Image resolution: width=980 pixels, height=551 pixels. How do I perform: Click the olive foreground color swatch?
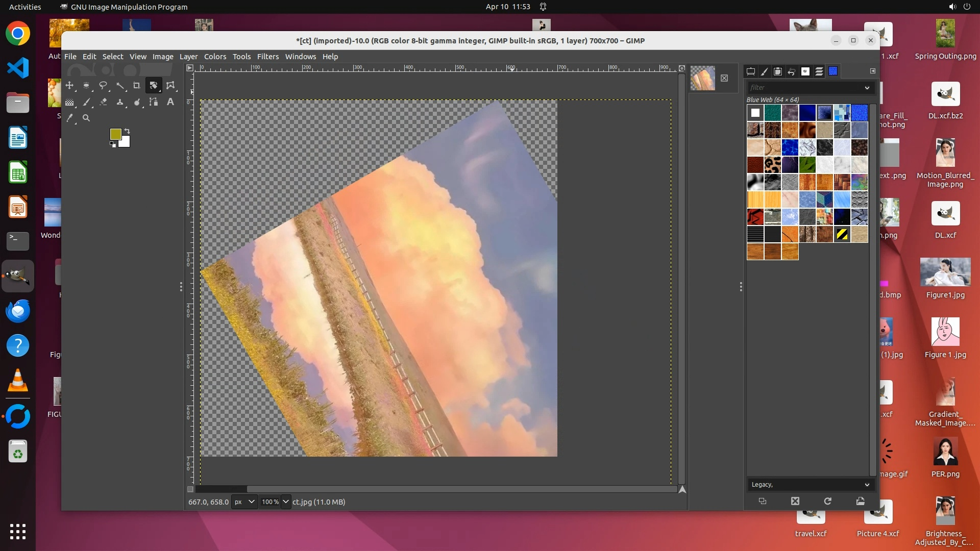pos(115,134)
